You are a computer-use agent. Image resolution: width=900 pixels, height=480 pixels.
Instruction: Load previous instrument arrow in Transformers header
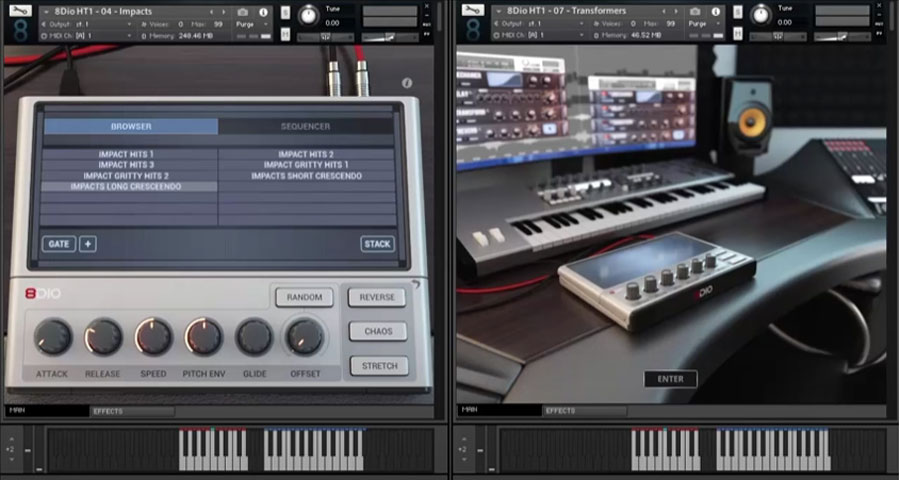(x=664, y=12)
